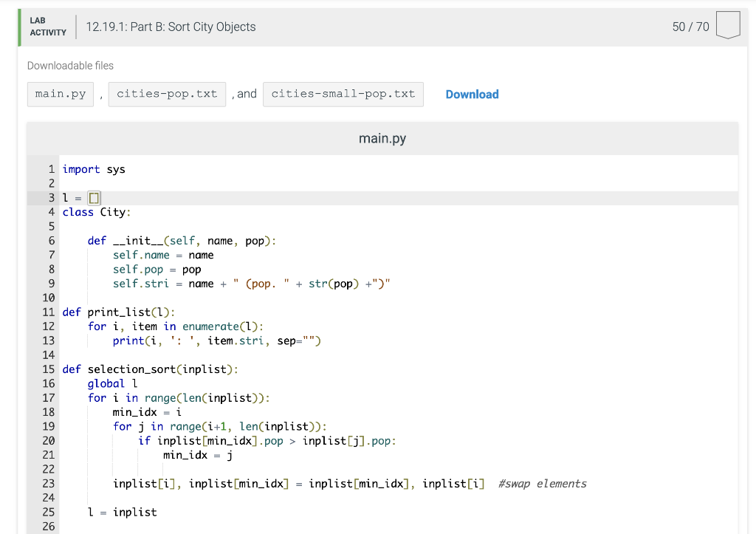Place the cursor on the import sys line

[x=96, y=168]
